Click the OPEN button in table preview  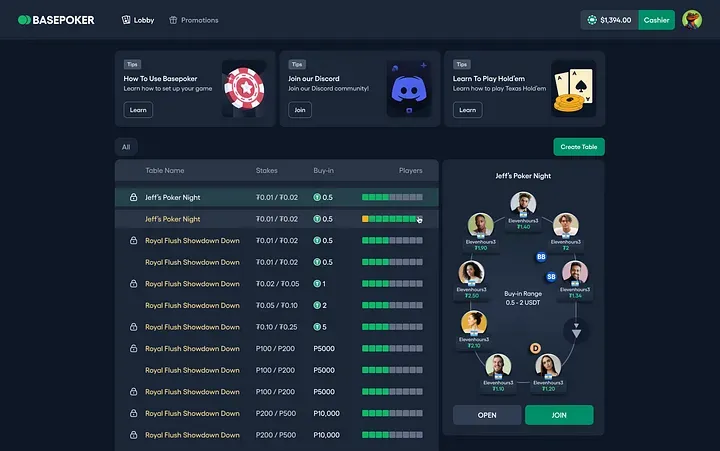[487, 415]
